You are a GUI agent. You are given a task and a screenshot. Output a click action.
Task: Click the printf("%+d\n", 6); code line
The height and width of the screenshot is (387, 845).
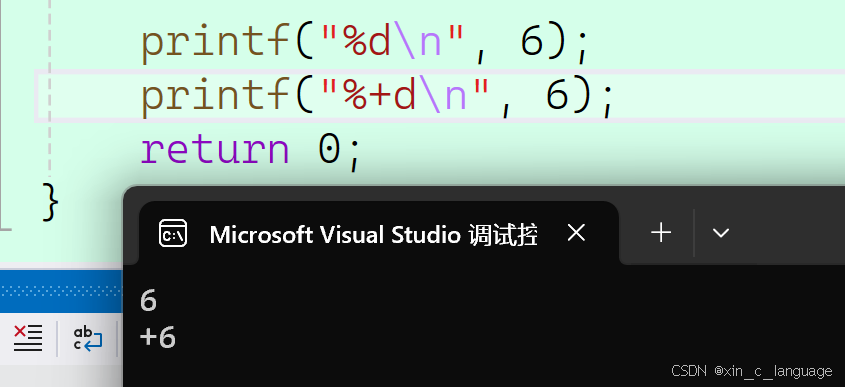(x=377, y=96)
